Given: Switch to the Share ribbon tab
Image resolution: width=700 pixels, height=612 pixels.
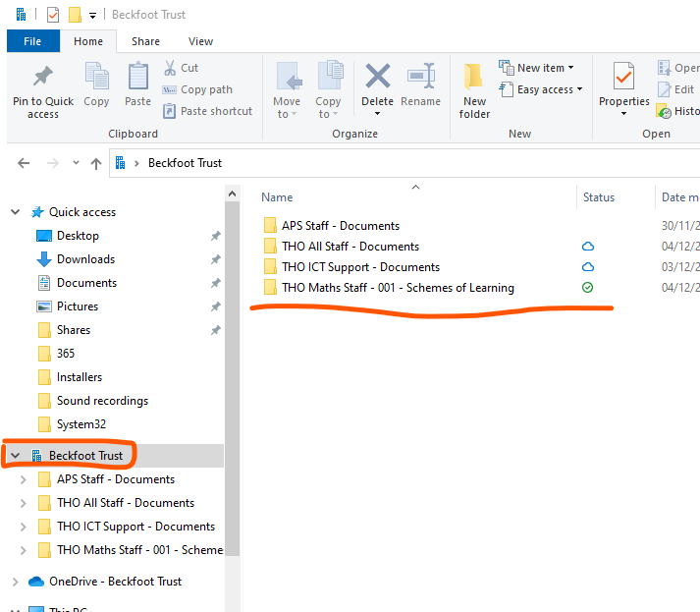Looking at the screenshot, I should click(145, 41).
